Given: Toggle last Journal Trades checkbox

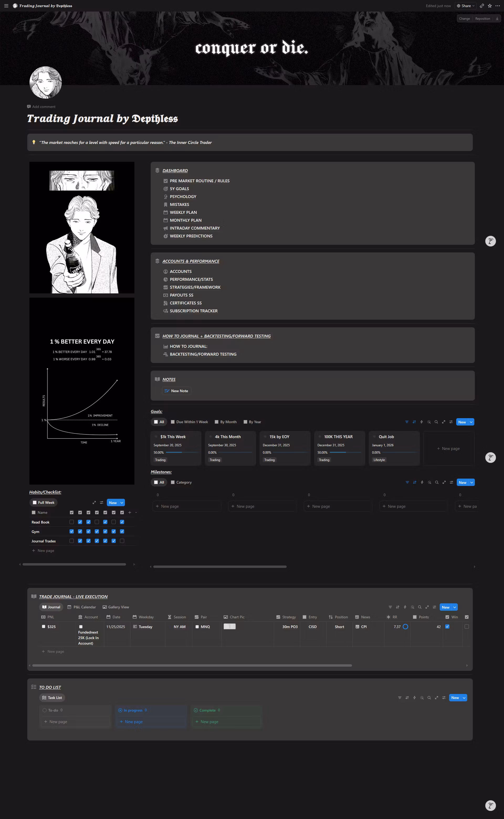Looking at the screenshot, I should point(122,541).
